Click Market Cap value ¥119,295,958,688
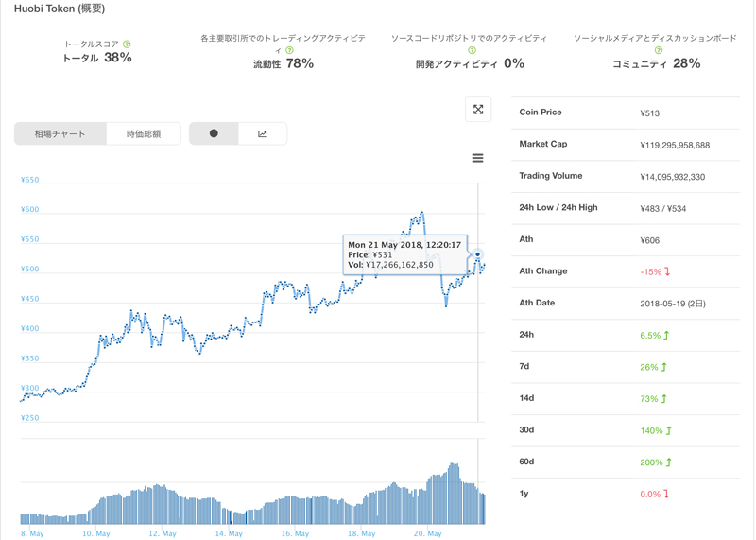This screenshot has height=540, width=756. click(675, 145)
